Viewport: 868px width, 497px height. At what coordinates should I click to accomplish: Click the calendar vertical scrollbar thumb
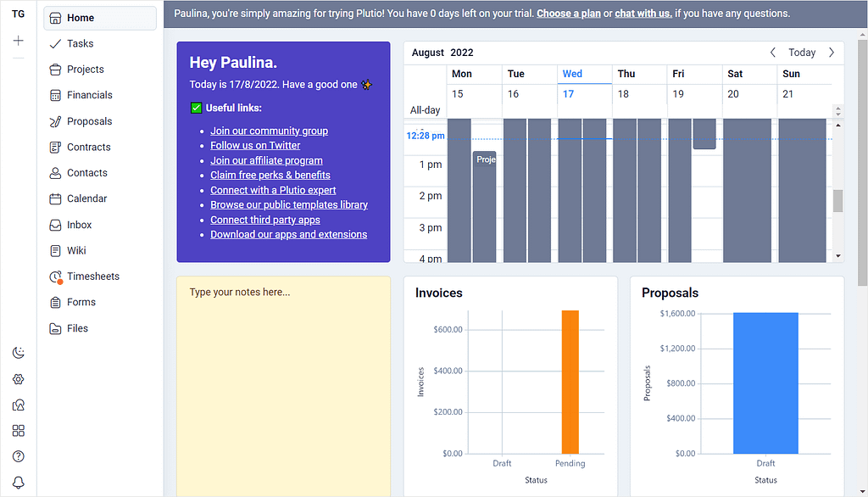[x=838, y=201]
